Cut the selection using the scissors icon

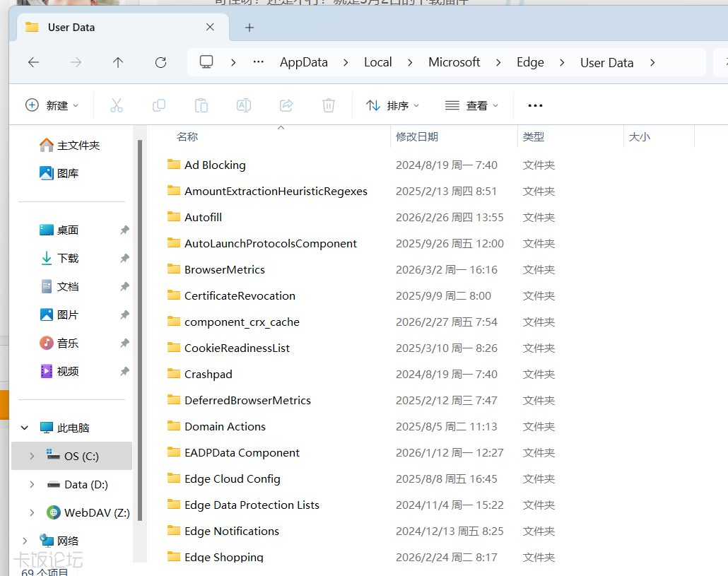pos(116,105)
